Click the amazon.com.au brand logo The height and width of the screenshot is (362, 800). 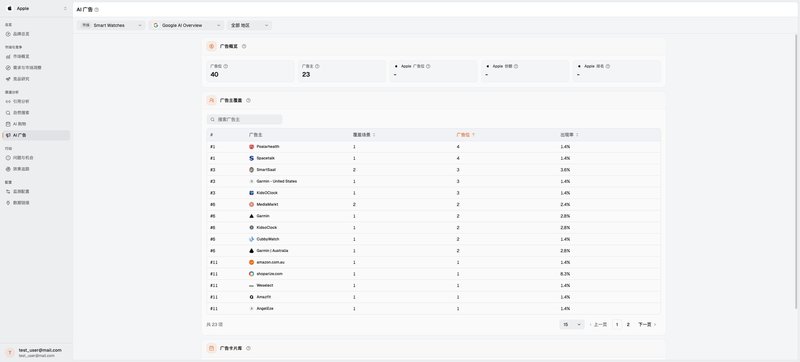pos(252,262)
